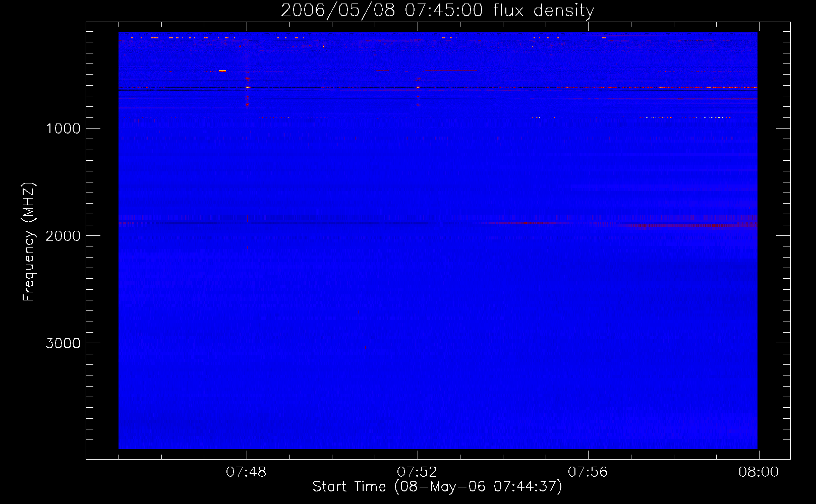Click the 07:52 time tick label

(417, 472)
